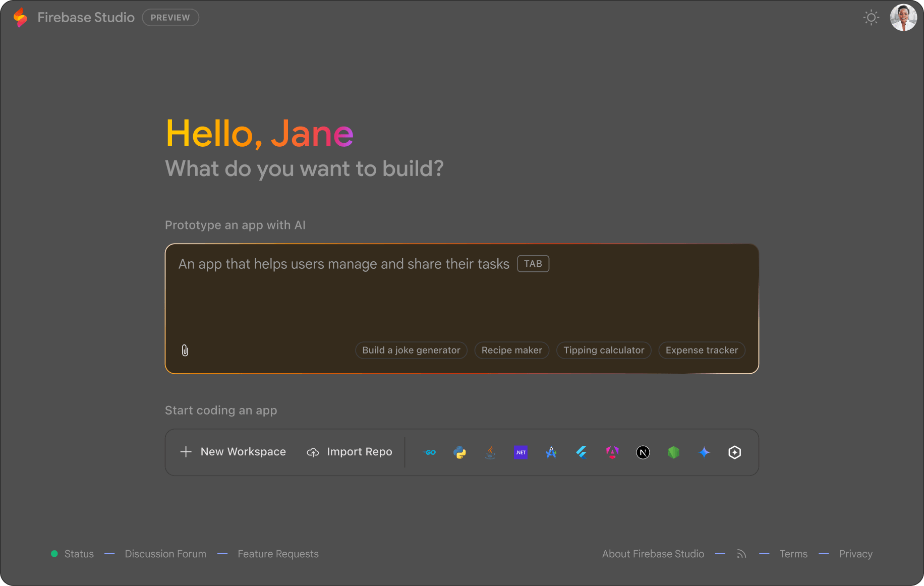The width and height of the screenshot is (924, 586).
Task: Select the Expense tracker suggestion chip
Action: [x=702, y=350]
